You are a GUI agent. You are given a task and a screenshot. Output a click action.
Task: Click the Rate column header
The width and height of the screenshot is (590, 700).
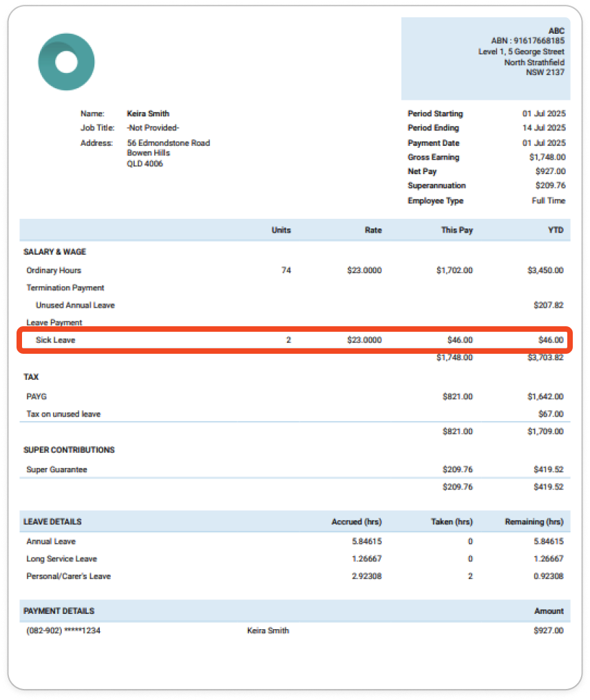[x=373, y=230]
